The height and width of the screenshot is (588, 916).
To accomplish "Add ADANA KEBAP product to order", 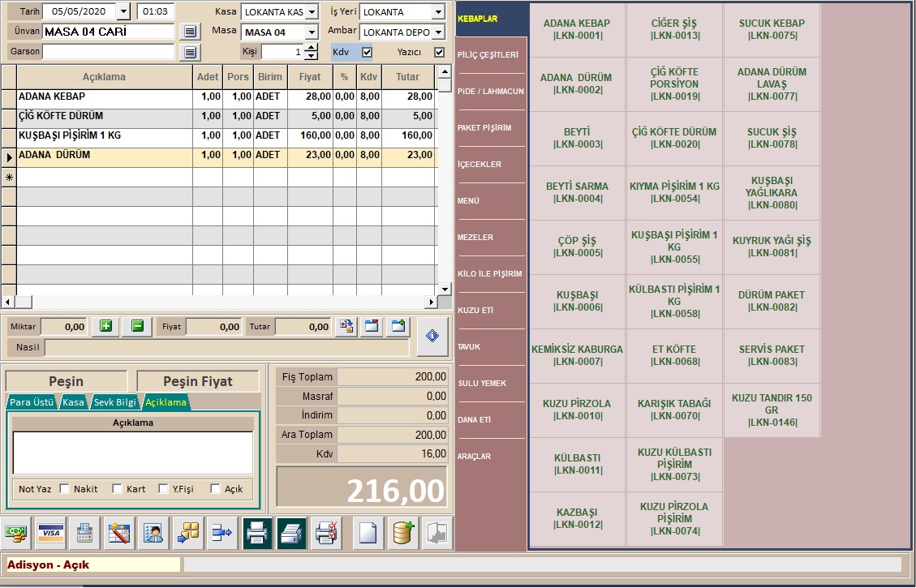I will click(x=577, y=29).
